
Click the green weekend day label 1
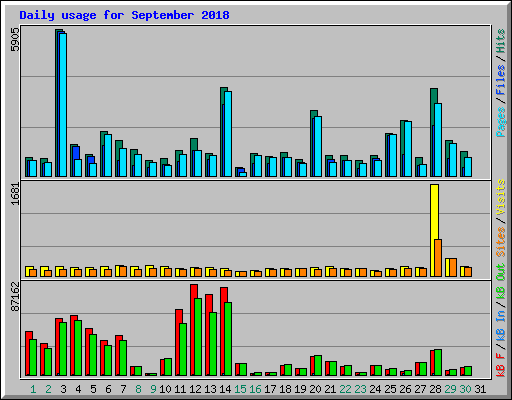pyautogui.click(x=33, y=389)
